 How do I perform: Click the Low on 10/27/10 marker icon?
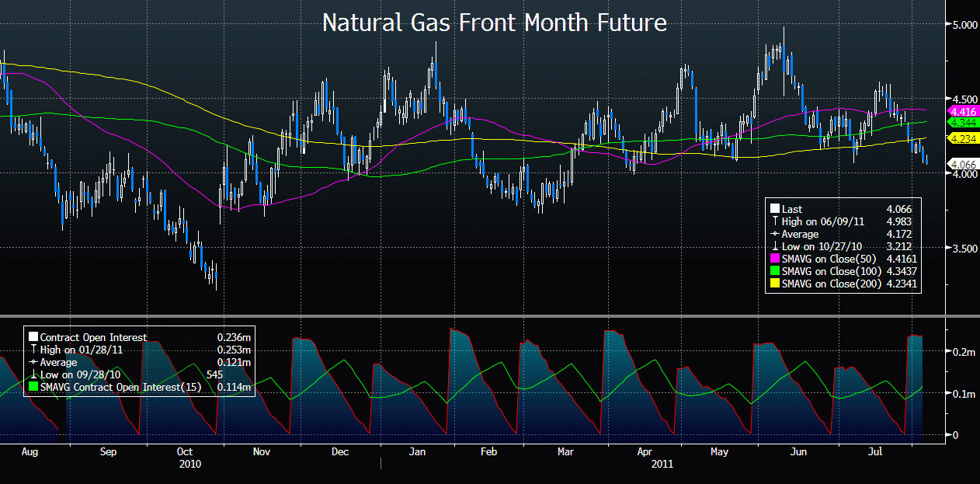tap(774, 247)
